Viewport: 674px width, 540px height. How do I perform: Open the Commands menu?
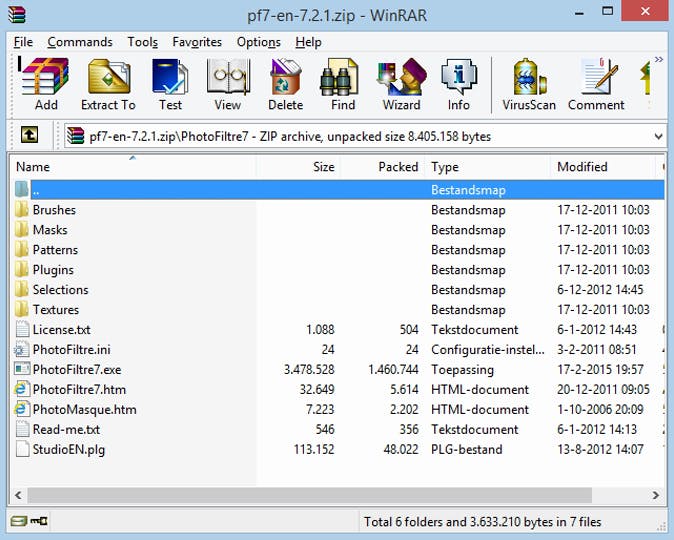point(80,42)
